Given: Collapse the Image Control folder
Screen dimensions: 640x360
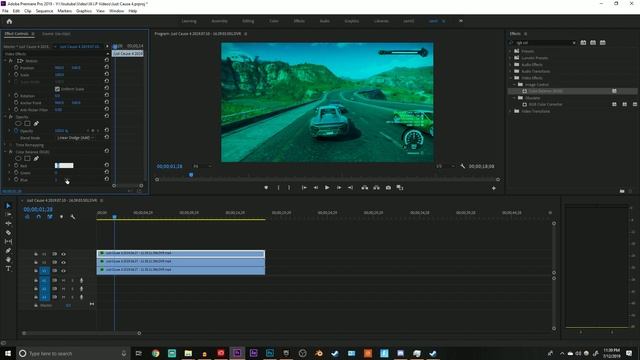Looking at the screenshot, I should (x=514, y=84).
